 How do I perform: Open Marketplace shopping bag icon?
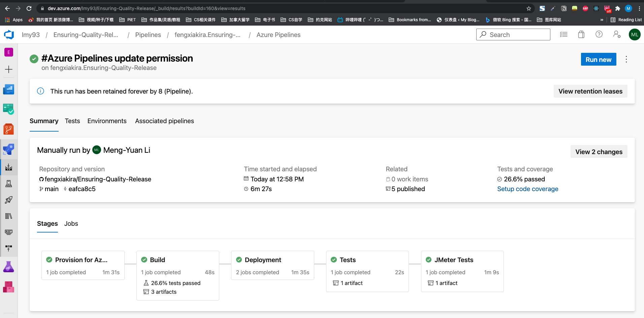[x=581, y=34]
